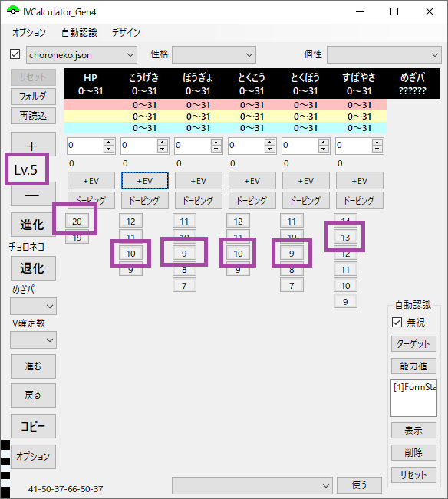Viewport: 448px width, 499px height.
Task: Click the 削除 delete button
Action: [413, 452]
